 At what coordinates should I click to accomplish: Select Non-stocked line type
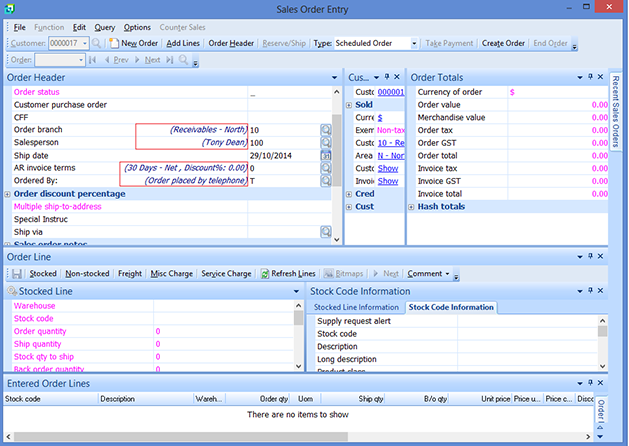click(x=87, y=274)
